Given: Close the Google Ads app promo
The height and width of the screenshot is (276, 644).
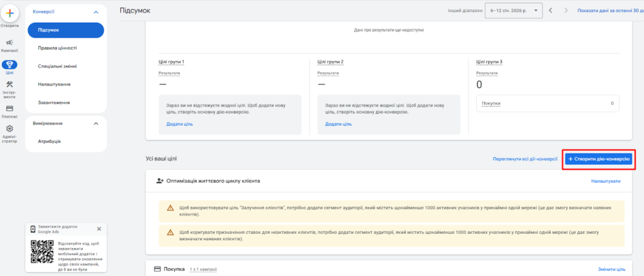Looking at the screenshot, I should (x=99, y=229).
